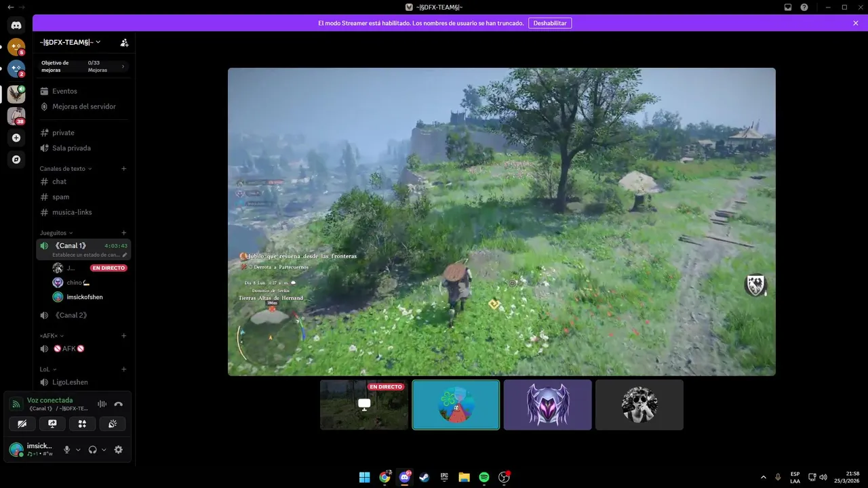Open Epic Games Launcher from the taskbar
This screenshot has height=488, width=868.
coord(444,477)
